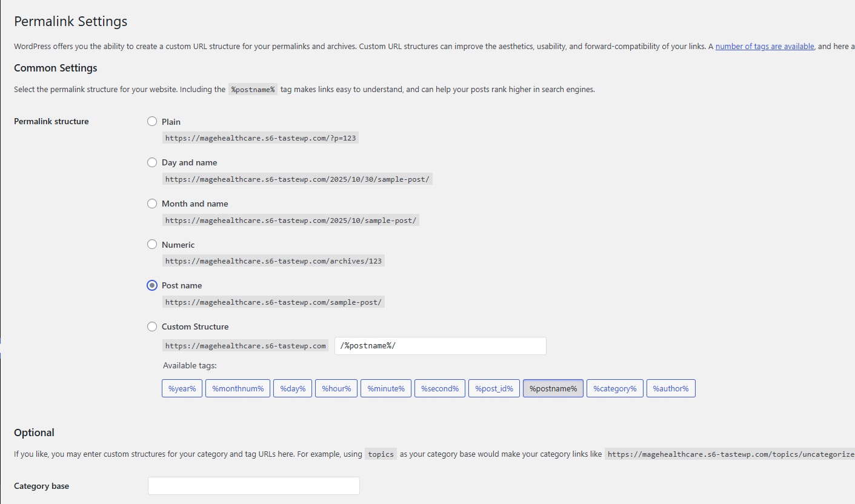The width and height of the screenshot is (855, 504).
Task: Click the custom structure text field
Action: point(440,346)
